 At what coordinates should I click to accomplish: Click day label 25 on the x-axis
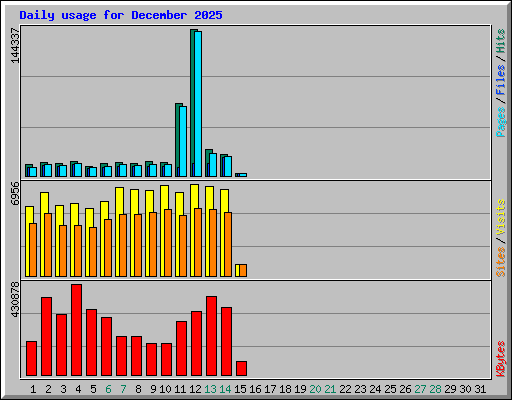click(390, 389)
